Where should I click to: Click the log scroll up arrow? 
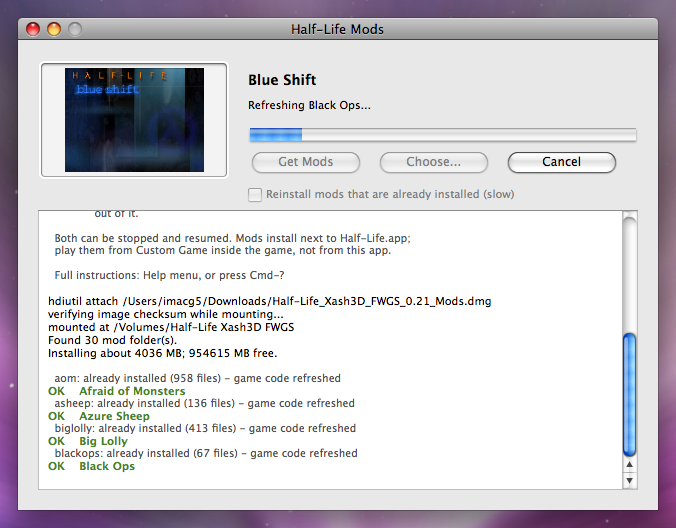(x=629, y=465)
